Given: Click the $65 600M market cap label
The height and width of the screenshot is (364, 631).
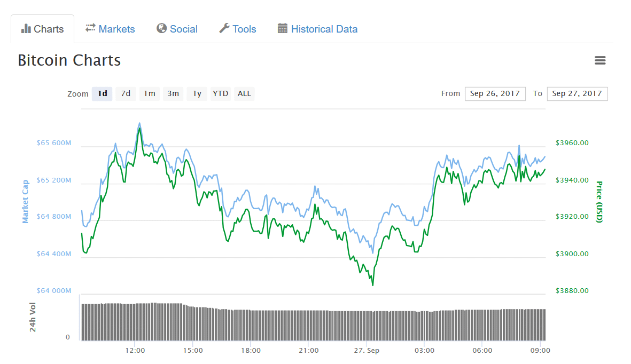Looking at the screenshot, I should coord(54,143).
